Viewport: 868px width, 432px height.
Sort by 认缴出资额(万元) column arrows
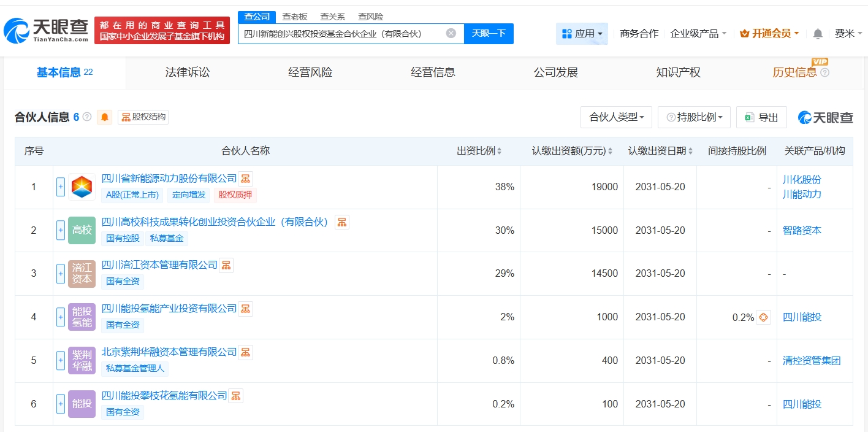[610, 151]
